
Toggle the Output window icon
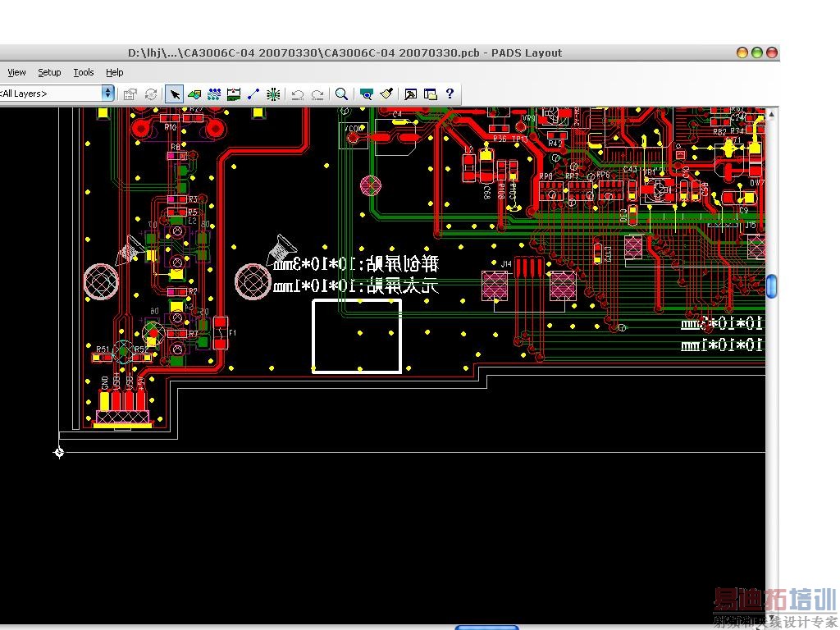click(410, 94)
